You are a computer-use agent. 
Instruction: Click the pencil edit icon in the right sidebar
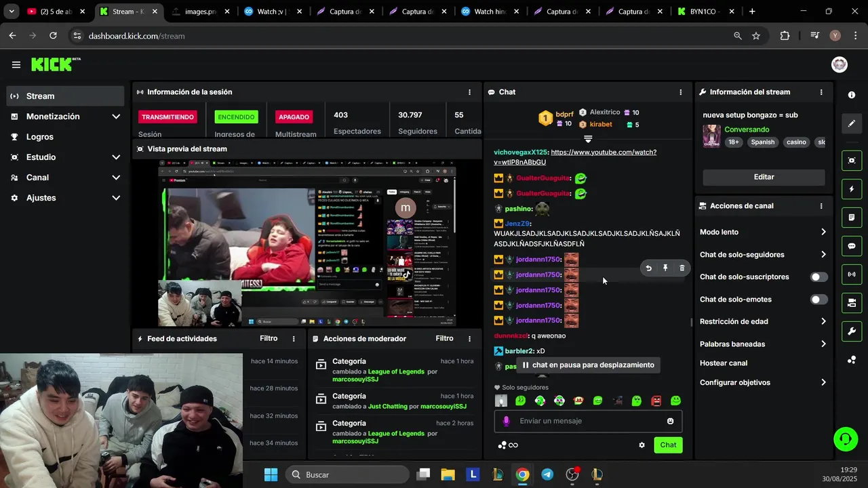(x=852, y=124)
